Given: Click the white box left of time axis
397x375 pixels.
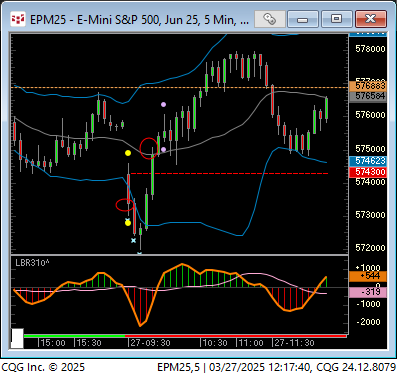Looking at the screenshot, I should 17,338.
